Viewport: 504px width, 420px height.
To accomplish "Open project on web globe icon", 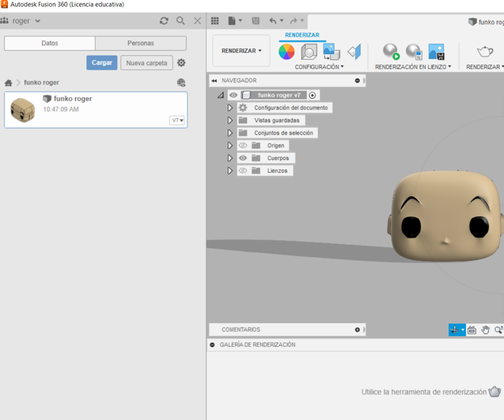I will 181,82.
